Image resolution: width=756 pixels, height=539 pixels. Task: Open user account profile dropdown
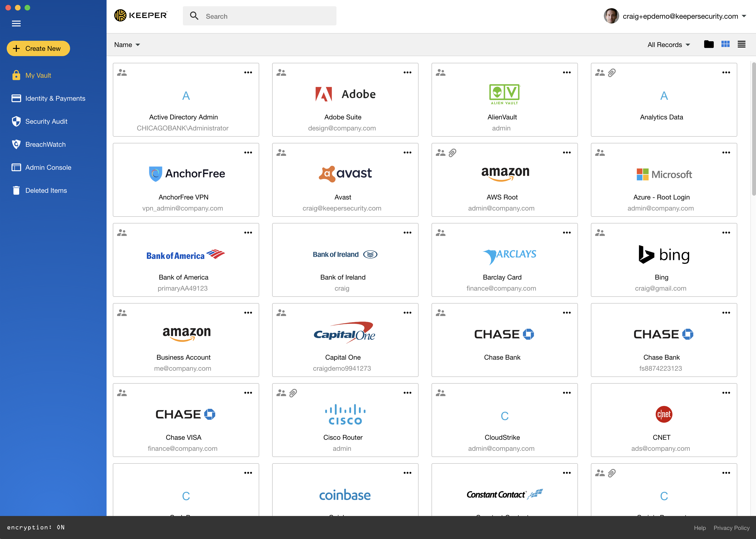[746, 16]
